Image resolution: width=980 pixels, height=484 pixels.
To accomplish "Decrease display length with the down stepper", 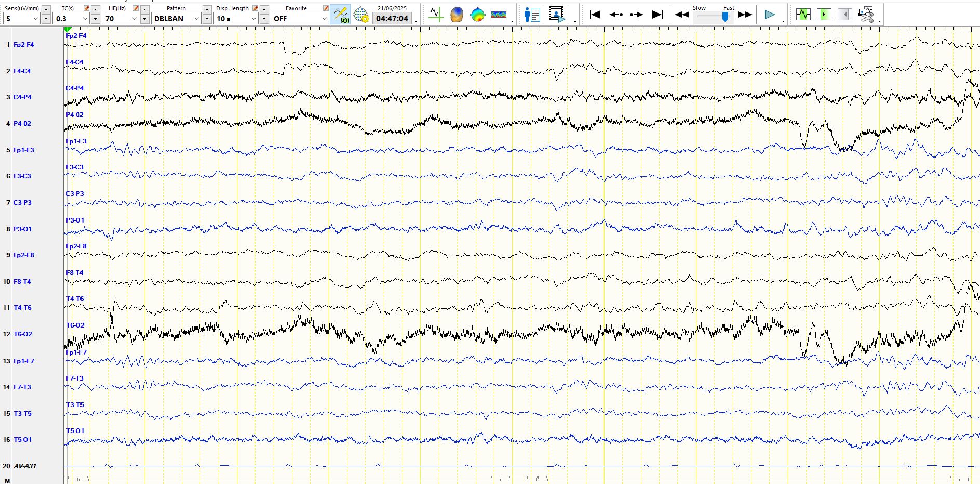I will 264,19.
